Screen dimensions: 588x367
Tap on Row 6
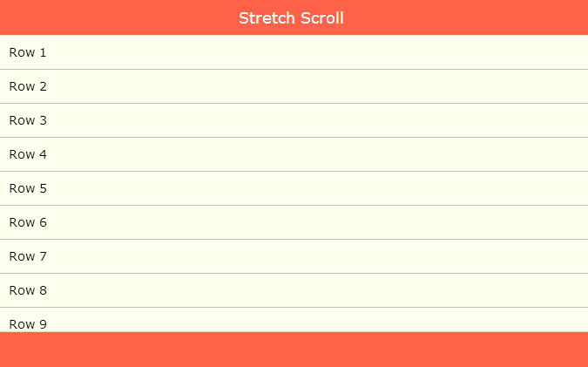point(28,222)
